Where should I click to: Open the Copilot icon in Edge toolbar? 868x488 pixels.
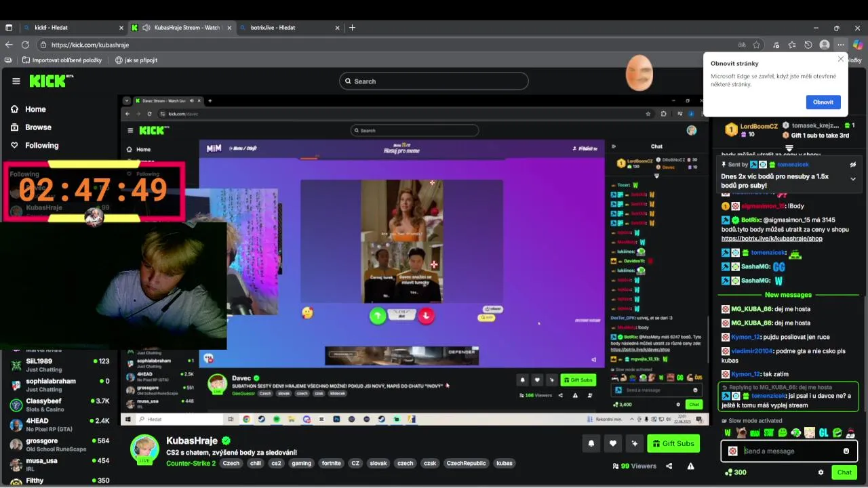(857, 45)
